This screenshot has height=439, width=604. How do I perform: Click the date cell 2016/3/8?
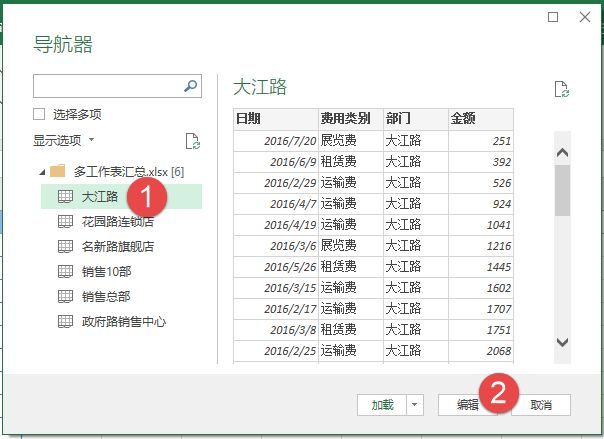pos(276,330)
